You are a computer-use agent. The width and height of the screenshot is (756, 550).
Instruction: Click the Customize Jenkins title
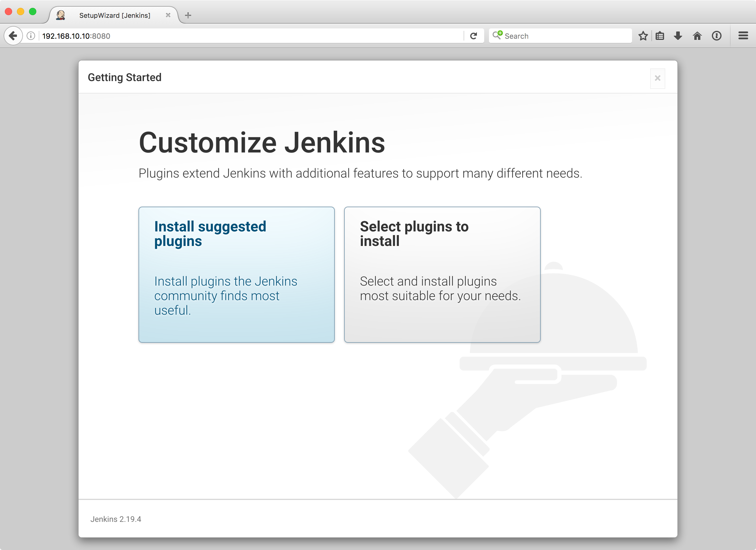tap(262, 142)
